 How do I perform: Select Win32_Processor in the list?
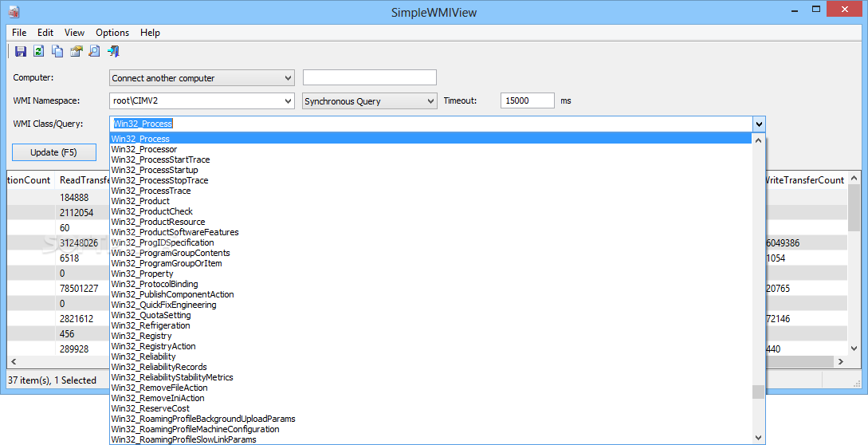pyautogui.click(x=430, y=149)
